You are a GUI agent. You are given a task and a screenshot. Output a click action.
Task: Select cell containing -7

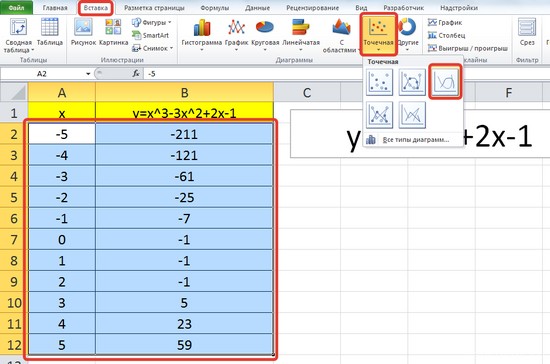point(185,218)
